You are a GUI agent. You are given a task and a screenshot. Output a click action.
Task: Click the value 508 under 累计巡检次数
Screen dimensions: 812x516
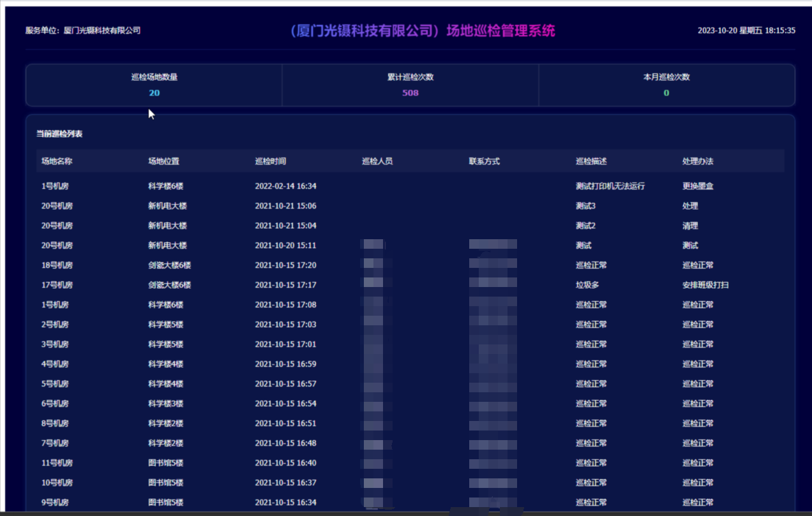tap(410, 93)
